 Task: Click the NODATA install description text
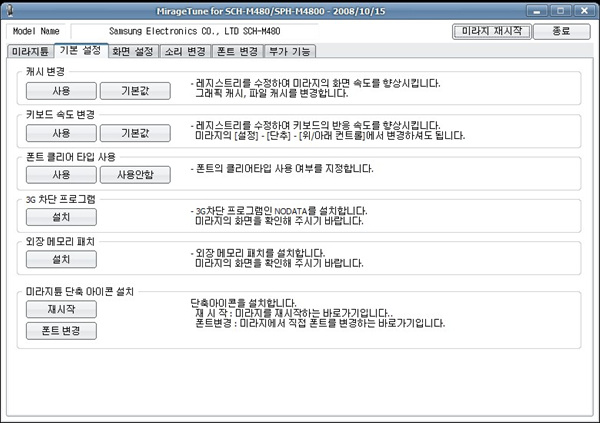[279, 216]
